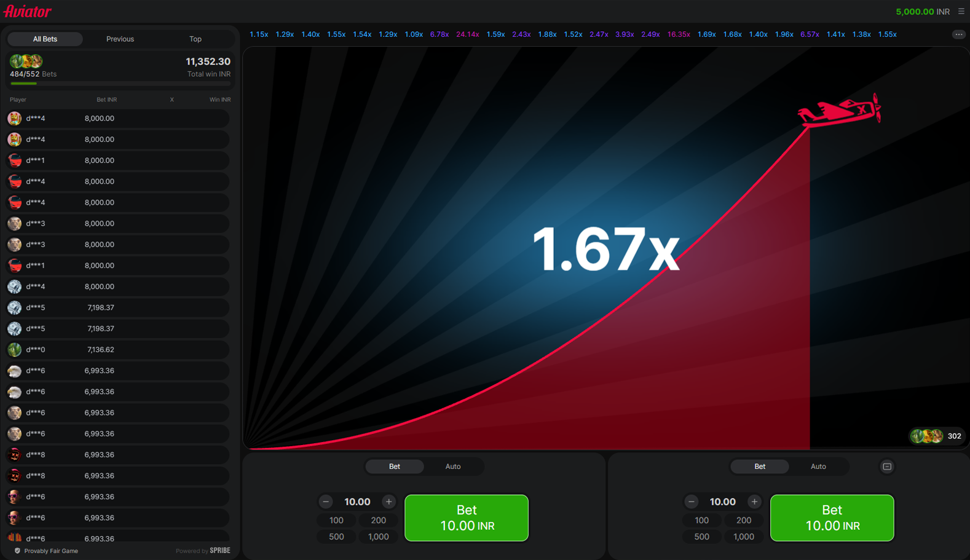The height and width of the screenshot is (560, 970).
Task: Switch right panel to Auto mode
Action: [818, 467]
